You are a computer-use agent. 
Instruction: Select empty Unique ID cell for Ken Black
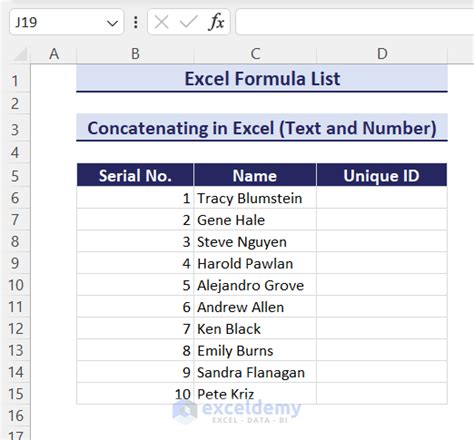tap(382, 329)
